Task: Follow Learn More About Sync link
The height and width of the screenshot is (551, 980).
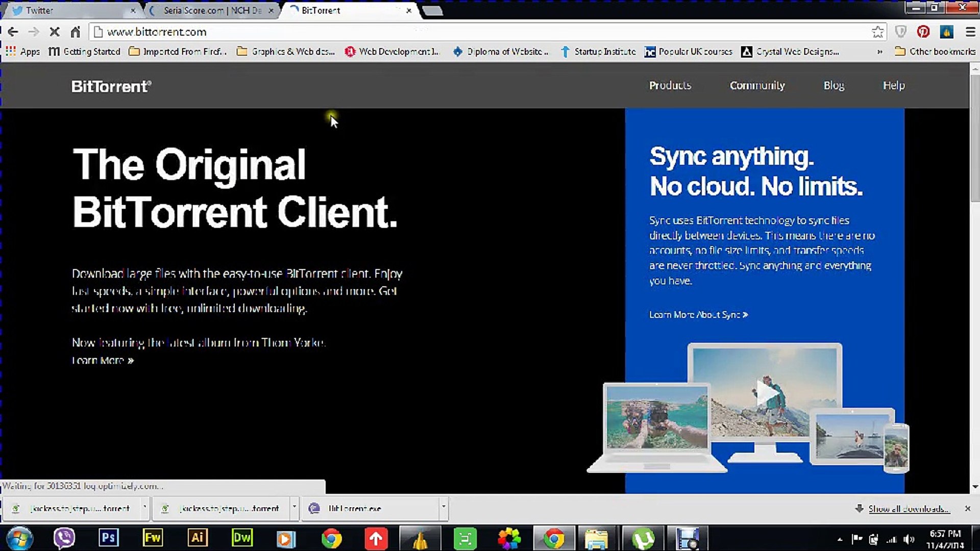Action: click(x=698, y=315)
